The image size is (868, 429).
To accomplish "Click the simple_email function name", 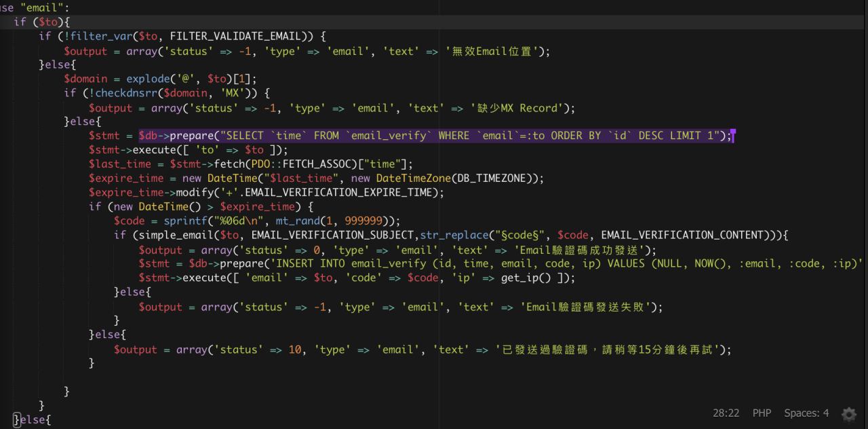I will (x=174, y=236).
